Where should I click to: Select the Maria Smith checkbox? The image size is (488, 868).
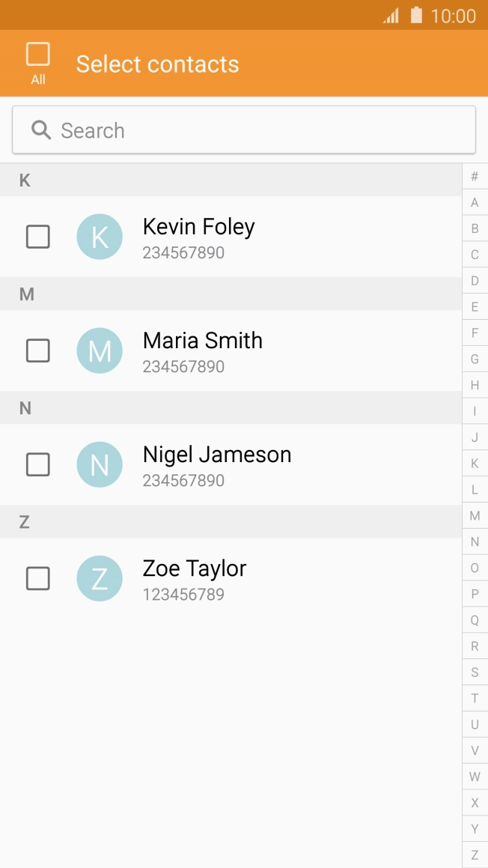[x=38, y=350]
